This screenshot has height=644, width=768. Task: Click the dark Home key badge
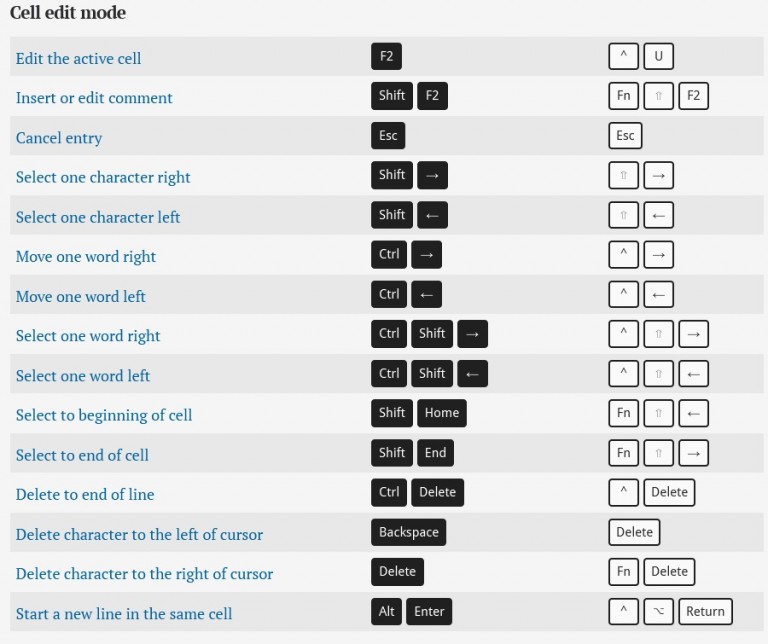[x=441, y=413]
